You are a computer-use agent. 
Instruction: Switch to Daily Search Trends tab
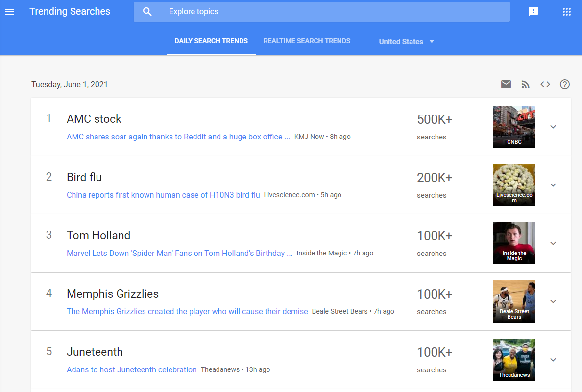[x=211, y=41]
